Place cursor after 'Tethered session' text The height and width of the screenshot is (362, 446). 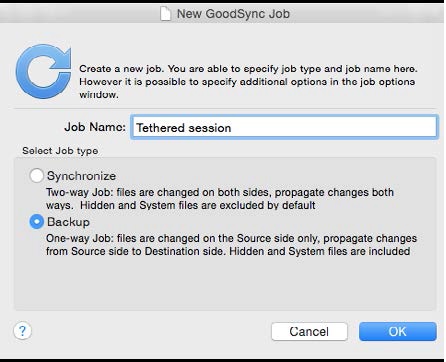232,128
